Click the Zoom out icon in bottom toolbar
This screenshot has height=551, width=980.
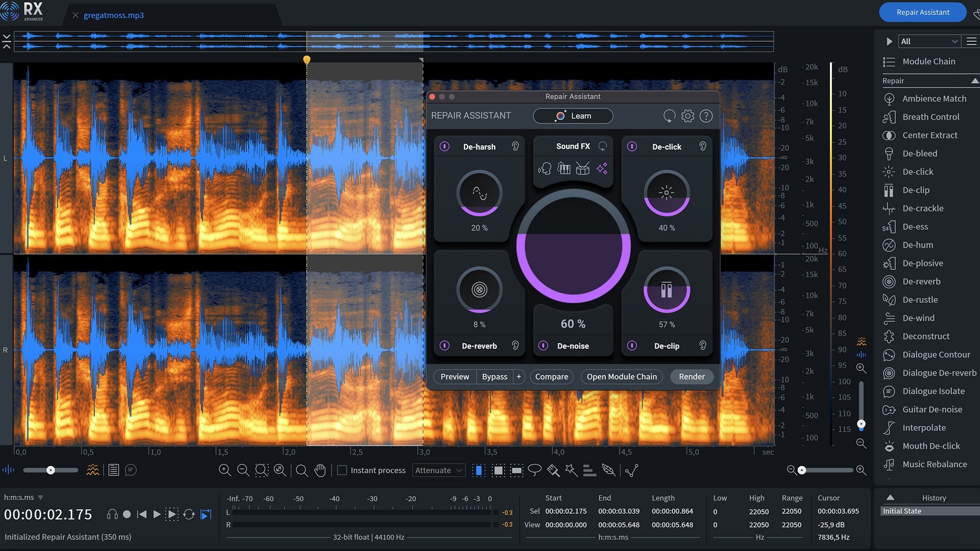(x=243, y=470)
